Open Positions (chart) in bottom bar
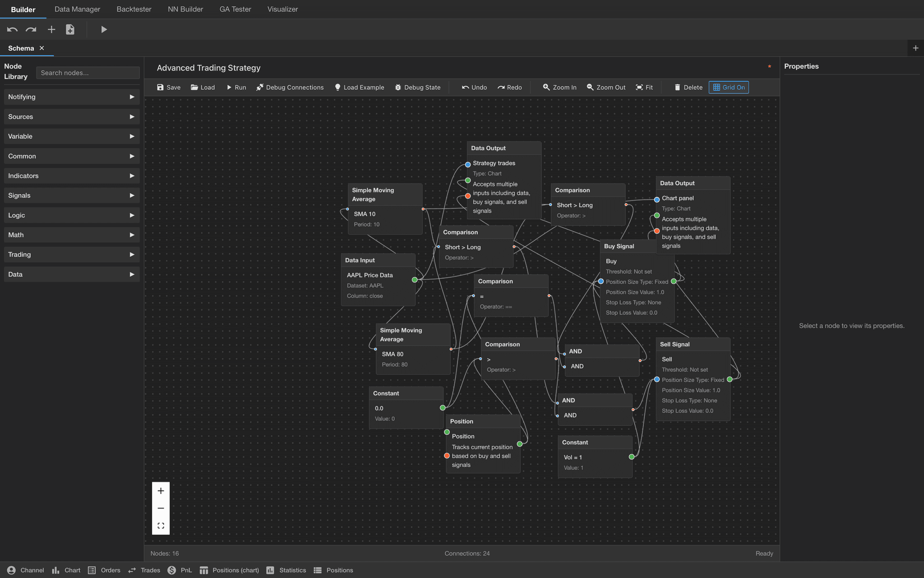The width and height of the screenshot is (924, 578). coord(229,570)
